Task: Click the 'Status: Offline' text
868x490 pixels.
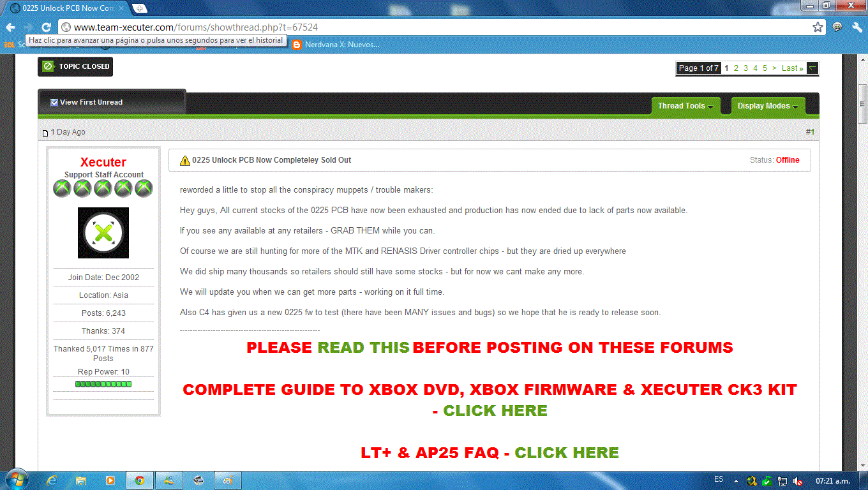Action: (774, 160)
